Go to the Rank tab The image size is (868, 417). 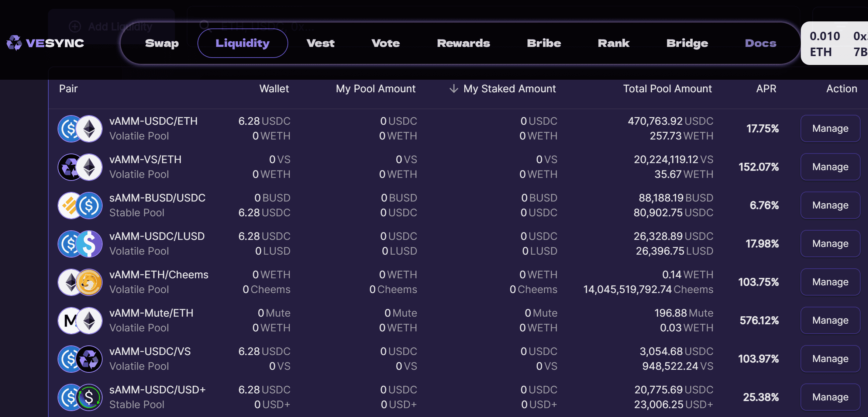pos(614,43)
